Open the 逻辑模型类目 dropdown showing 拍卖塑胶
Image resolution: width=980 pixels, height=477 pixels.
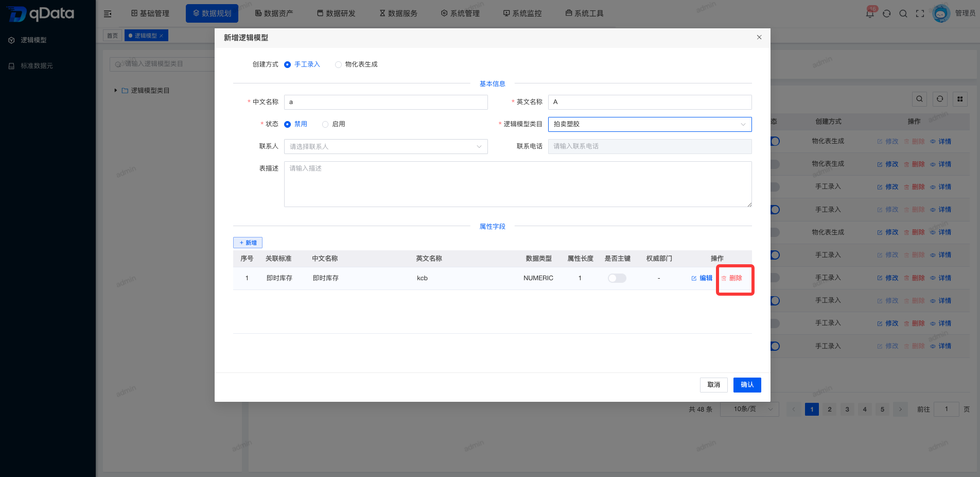pyautogui.click(x=650, y=124)
